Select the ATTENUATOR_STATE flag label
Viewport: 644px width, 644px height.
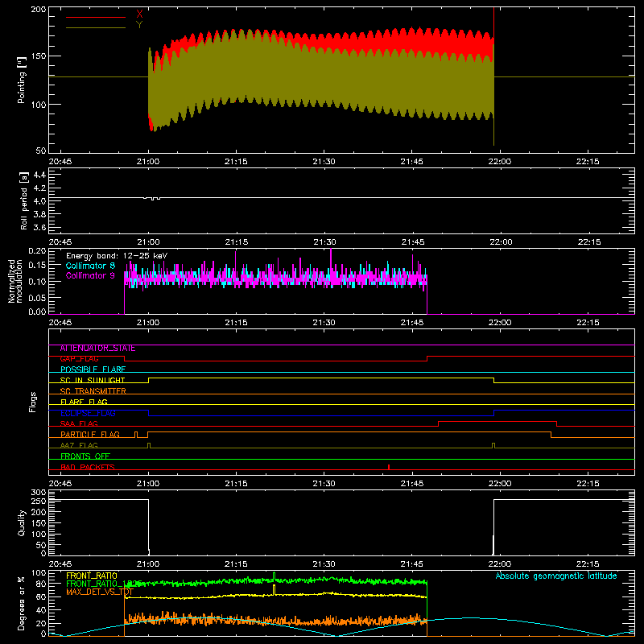coord(97,349)
